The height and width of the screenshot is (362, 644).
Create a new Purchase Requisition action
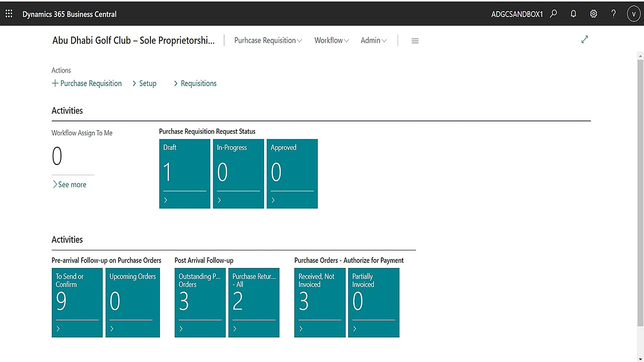tap(87, 83)
